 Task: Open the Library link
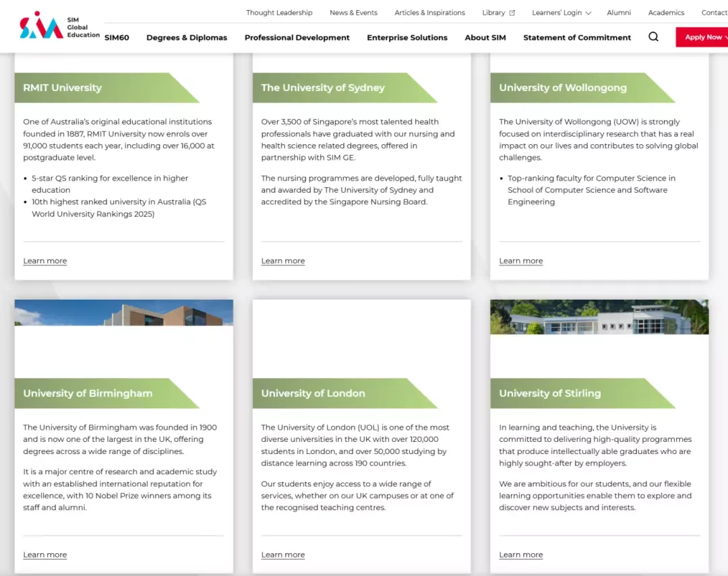[493, 13]
